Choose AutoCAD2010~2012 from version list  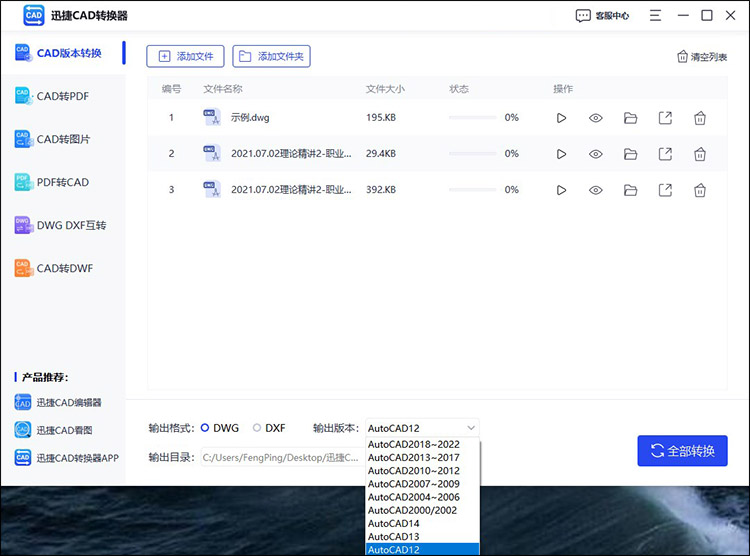pyautogui.click(x=422, y=471)
